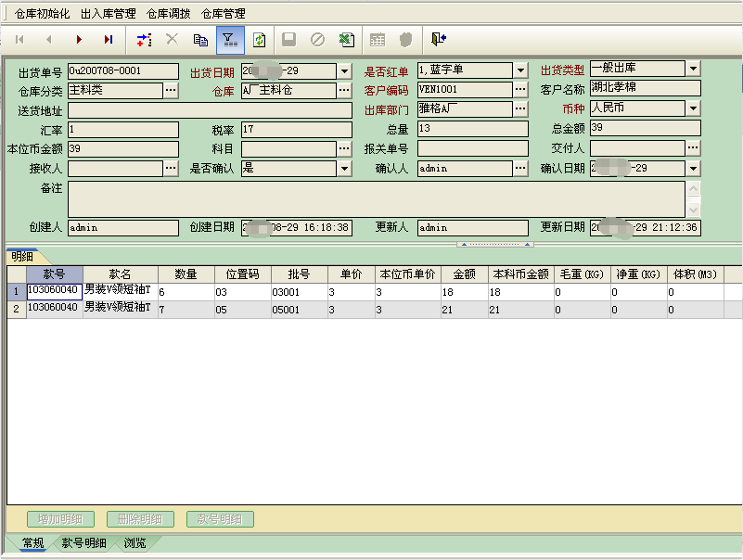Click the refresh document icon

tap(259, 40)
